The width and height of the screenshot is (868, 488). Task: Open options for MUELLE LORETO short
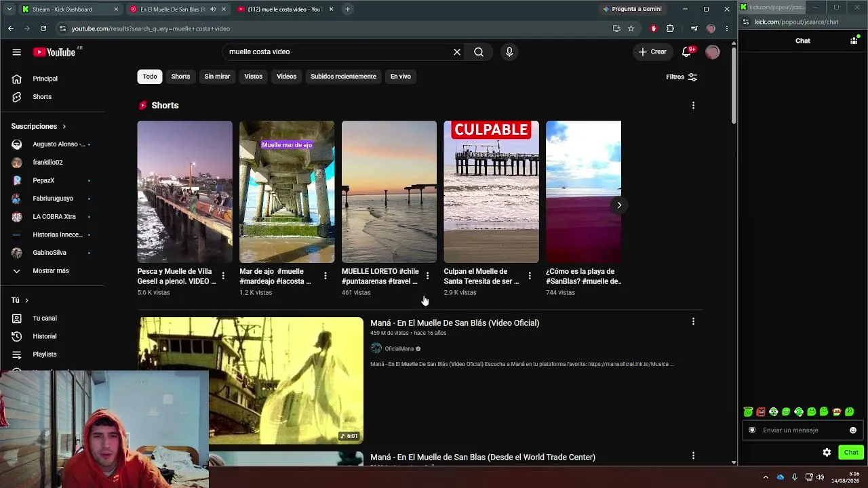point(427,276)
